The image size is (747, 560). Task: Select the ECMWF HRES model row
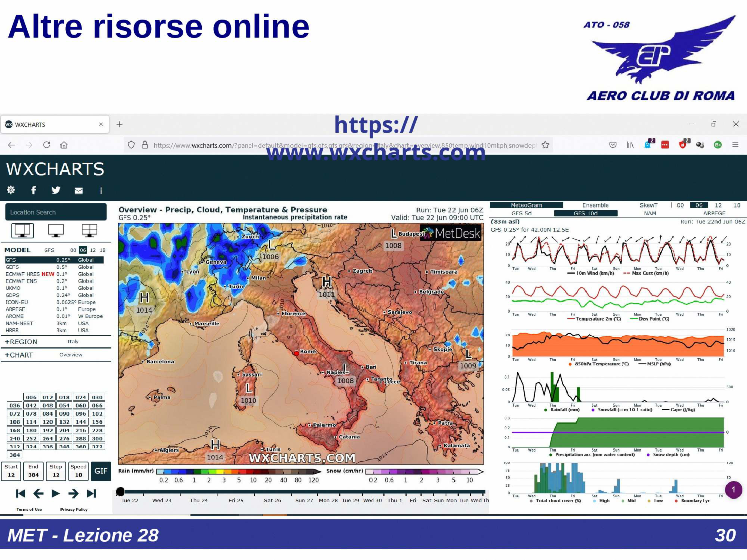pos(54,274)
